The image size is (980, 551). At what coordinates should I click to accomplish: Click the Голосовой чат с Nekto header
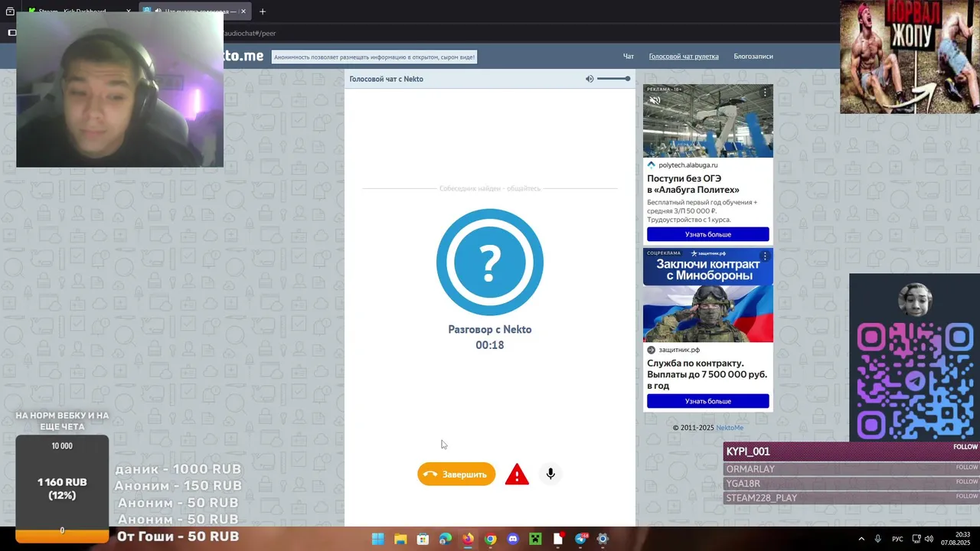tap(386, 79)
